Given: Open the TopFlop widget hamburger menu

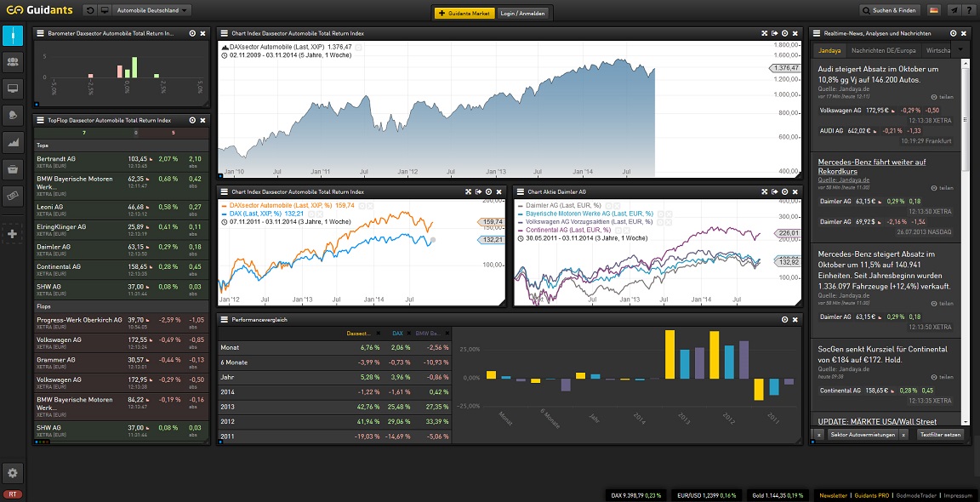Looking at the screenshot, I should click(x=41, y=120).
